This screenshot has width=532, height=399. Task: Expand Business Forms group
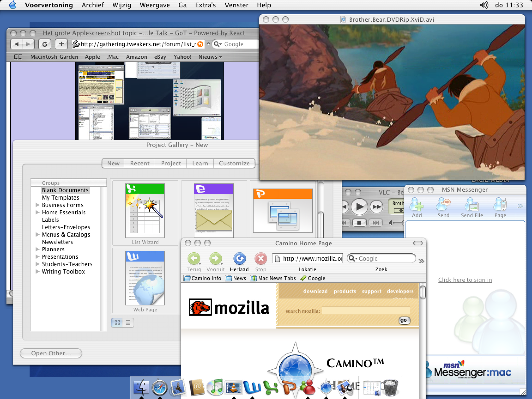point(37,205)
